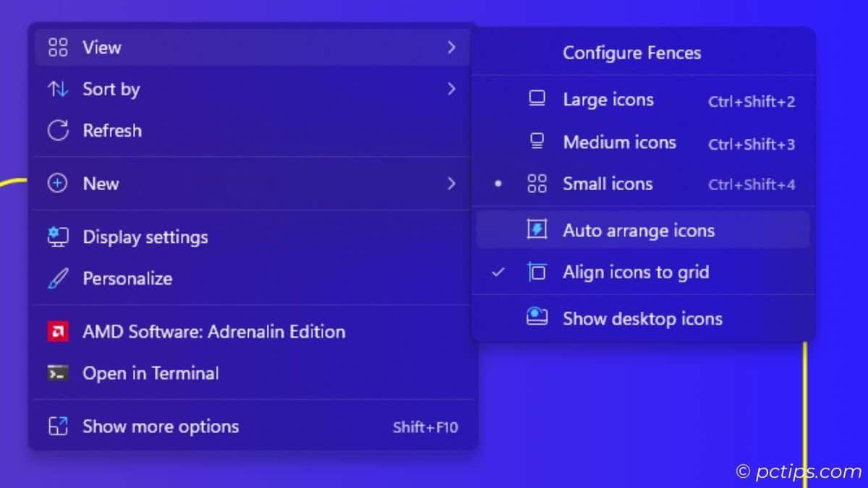Enable Auto arrange icons
Viewport: 868px width, 488px height.
pyautogui.click(x=639, y=230)
